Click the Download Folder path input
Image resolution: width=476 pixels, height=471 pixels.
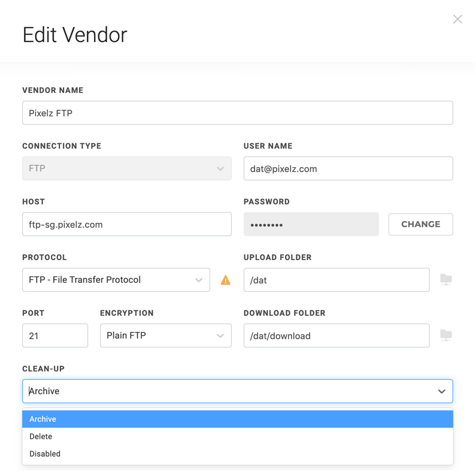(336, 336)
